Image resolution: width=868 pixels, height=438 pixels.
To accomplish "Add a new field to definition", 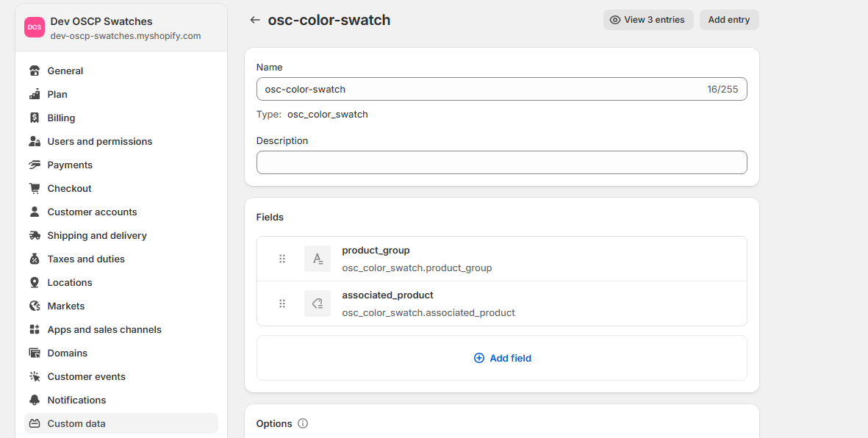I will pyautogui.click(x=502, y=358).
